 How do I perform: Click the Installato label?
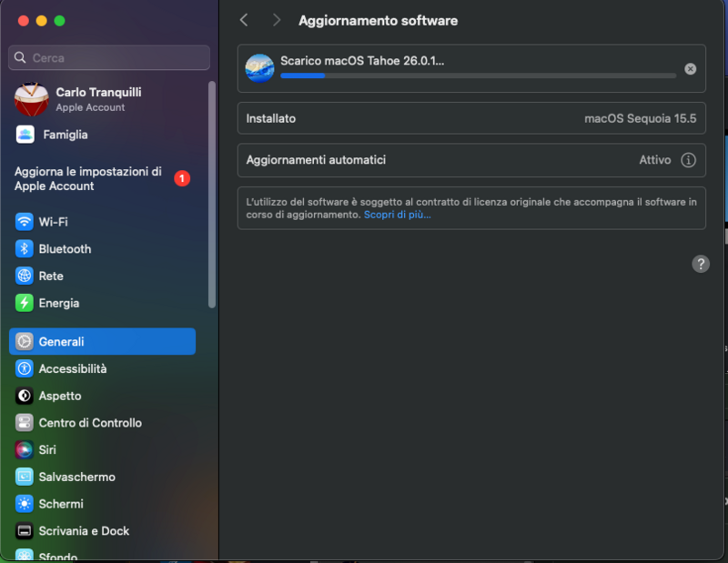click(270, 118)
